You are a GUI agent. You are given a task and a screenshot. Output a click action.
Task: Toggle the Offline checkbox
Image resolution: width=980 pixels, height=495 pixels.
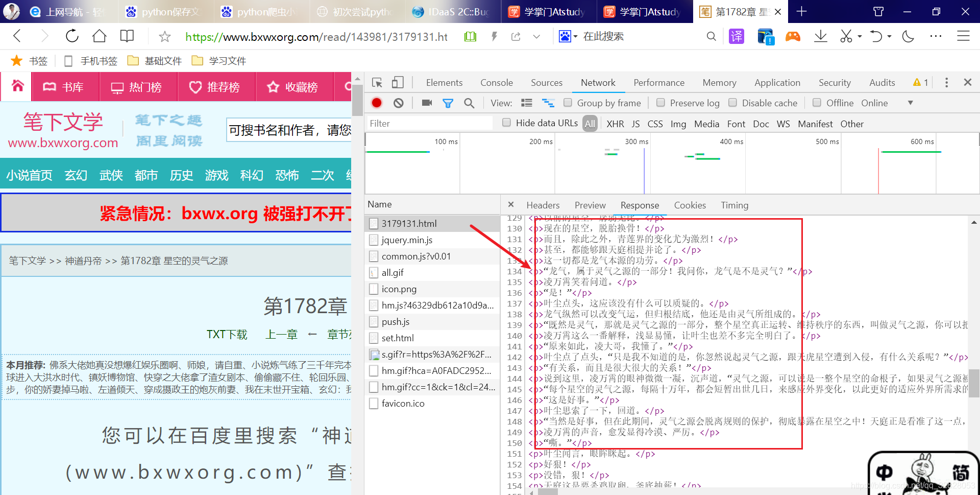pos(817,103)
